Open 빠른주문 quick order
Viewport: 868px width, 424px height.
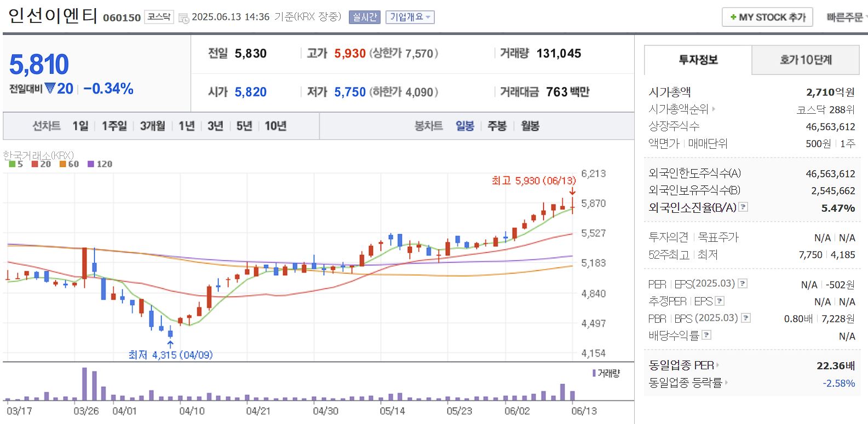click(846, 18)
